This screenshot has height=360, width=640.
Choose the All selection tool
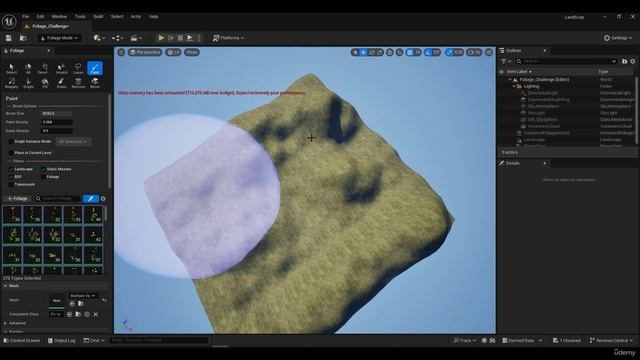pyautogui.click(x=28, y=68)
